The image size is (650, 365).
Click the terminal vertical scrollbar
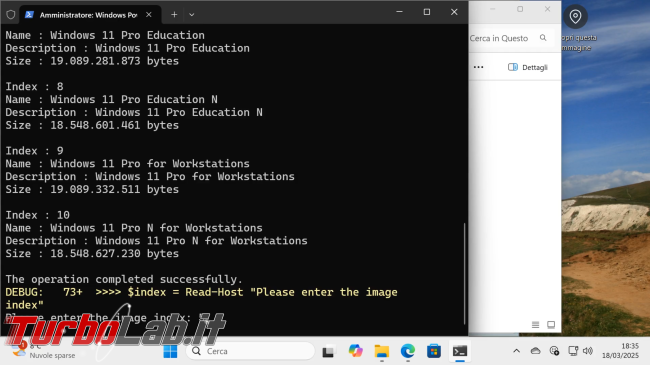pos(464,274)
